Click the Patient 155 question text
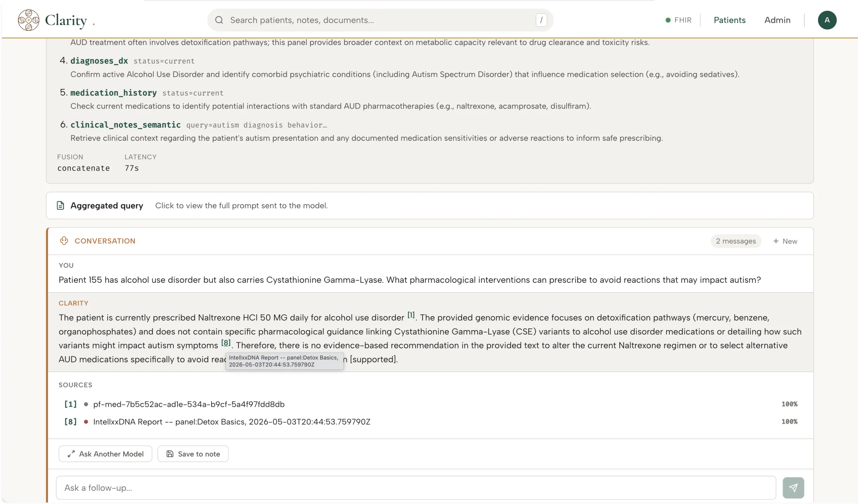Screen dimensions: 858x504 point(410,280)
